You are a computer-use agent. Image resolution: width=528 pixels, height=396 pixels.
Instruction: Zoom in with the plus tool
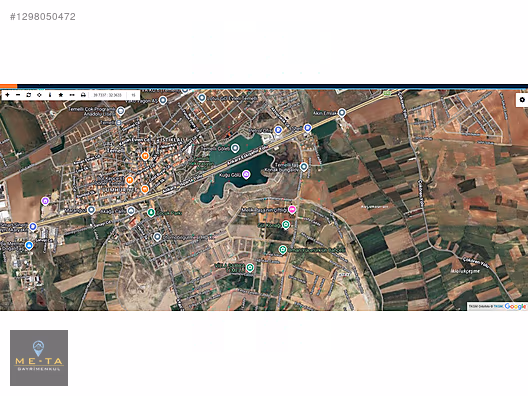tap(7, 95)
